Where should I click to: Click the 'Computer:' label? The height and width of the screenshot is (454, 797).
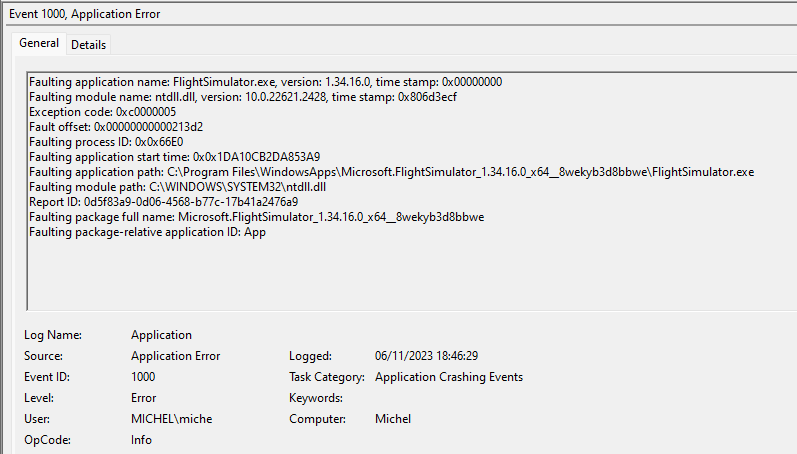pyautogui.click(x=317, y=419)
